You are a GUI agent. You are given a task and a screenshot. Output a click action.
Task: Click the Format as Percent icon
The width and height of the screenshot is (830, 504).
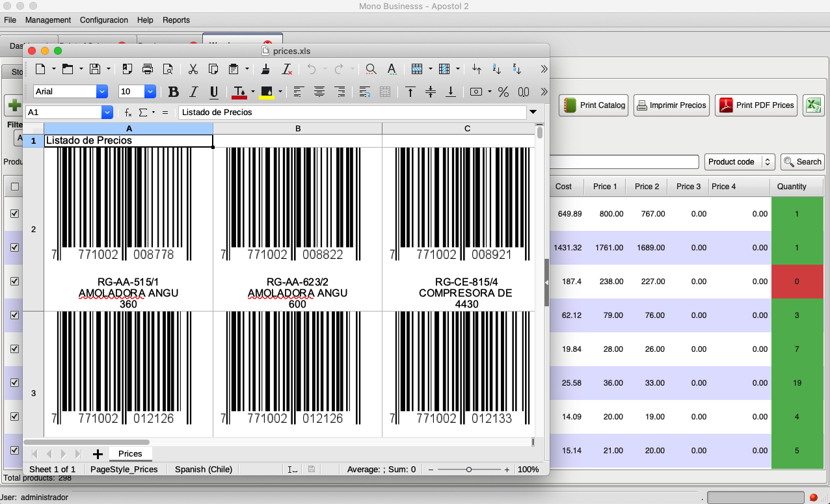pyautogui.click(x=503, y=92)
